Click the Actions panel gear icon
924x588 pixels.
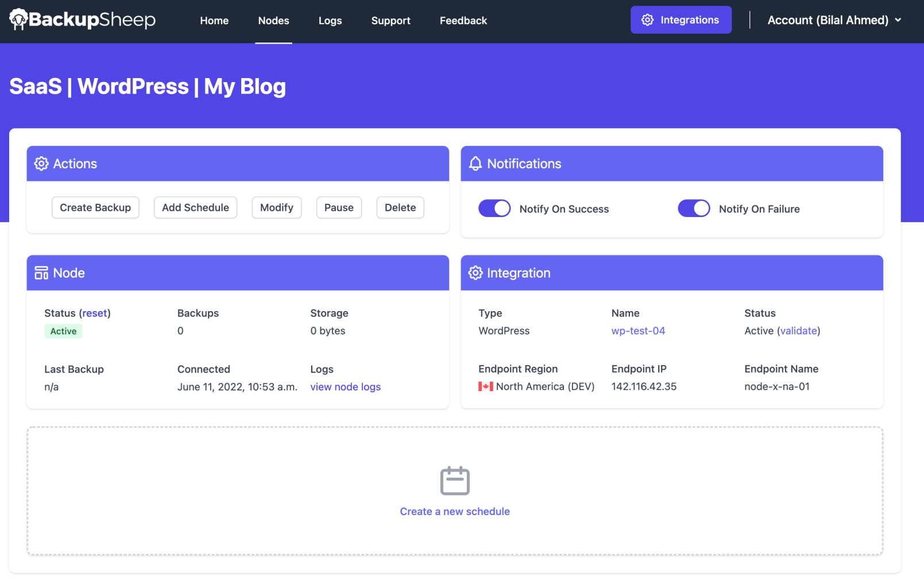[41, 164]
